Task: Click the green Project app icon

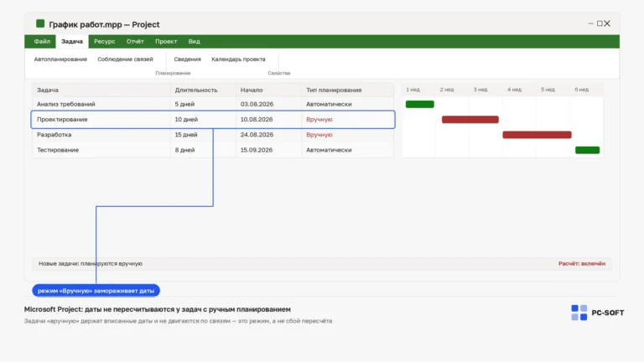Action: coord(40,23)
